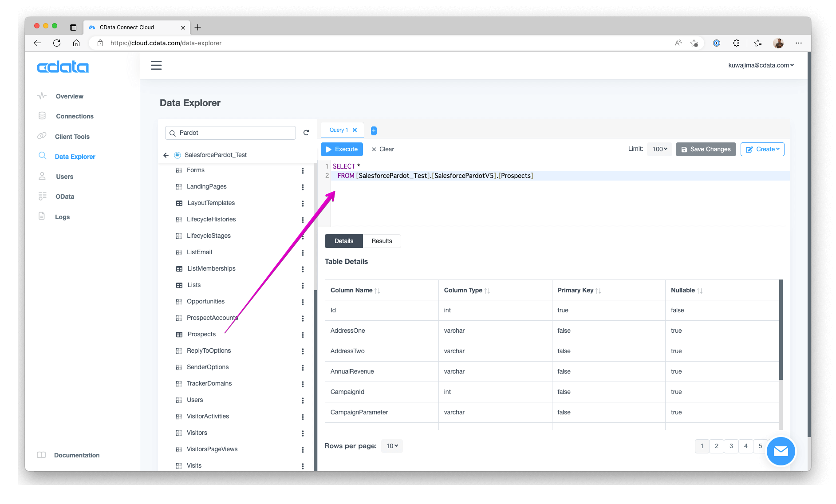Open browser home page
836x504 pixels.
coord(76,43)
